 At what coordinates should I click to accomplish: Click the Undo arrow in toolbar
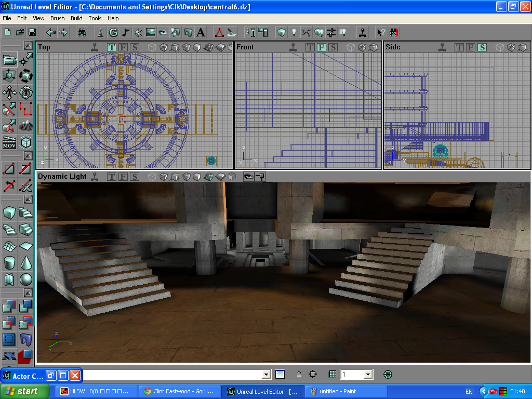[51, 32]
